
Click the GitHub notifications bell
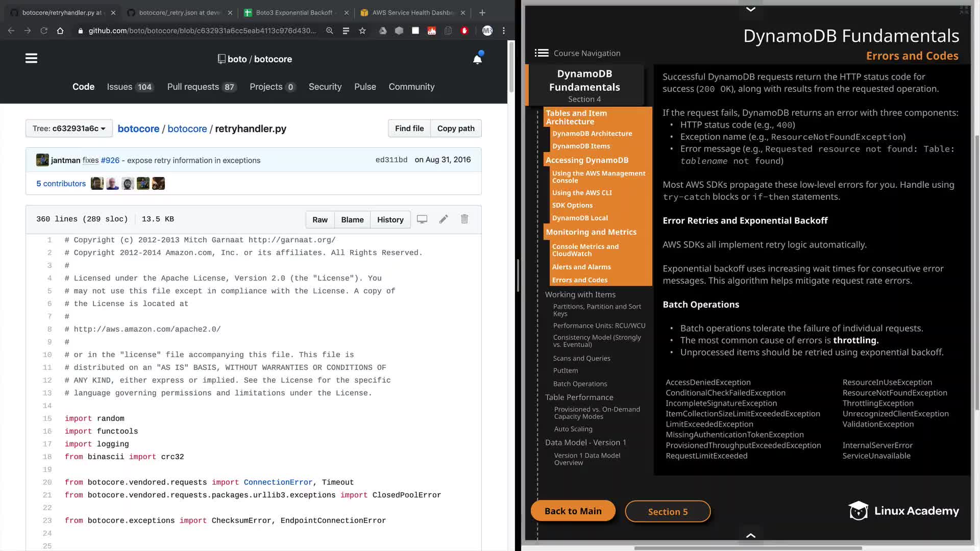coord(477,59)
